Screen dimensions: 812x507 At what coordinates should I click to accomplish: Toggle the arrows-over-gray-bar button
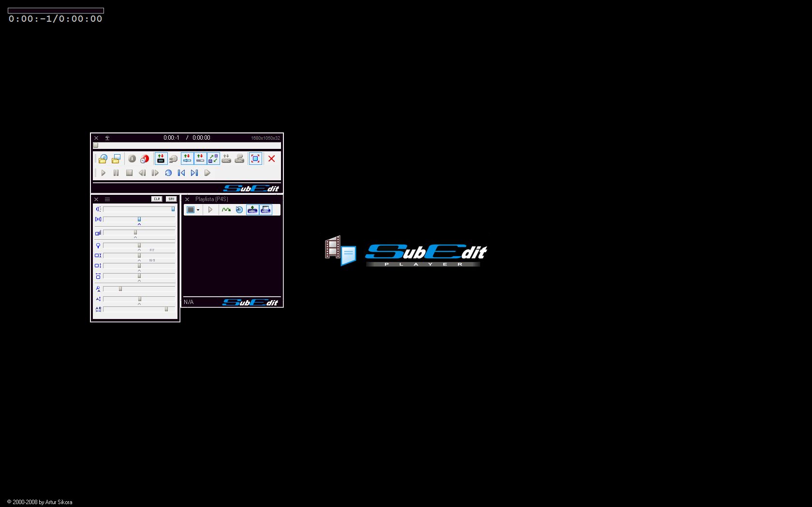pos(200,159)
